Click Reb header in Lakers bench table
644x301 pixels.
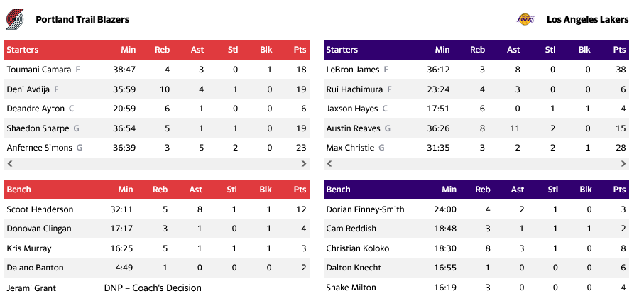click(483, 190)
